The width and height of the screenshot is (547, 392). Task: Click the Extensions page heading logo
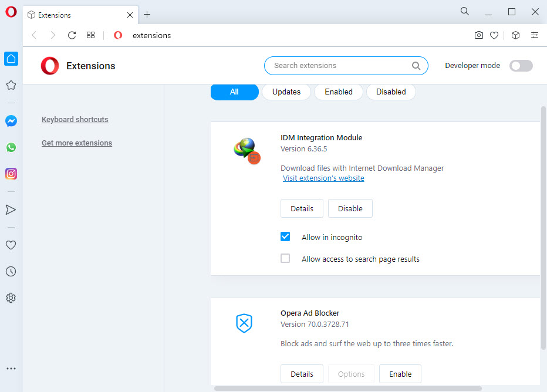(50, 66)
